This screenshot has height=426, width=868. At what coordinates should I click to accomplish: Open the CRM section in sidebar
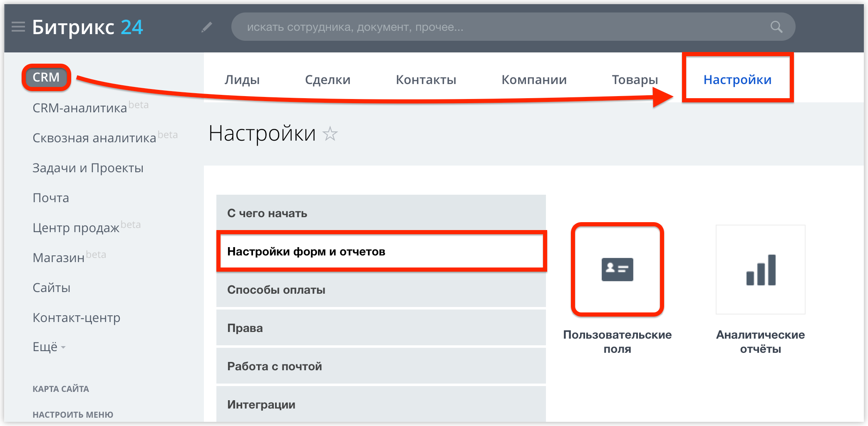point(46,77)
